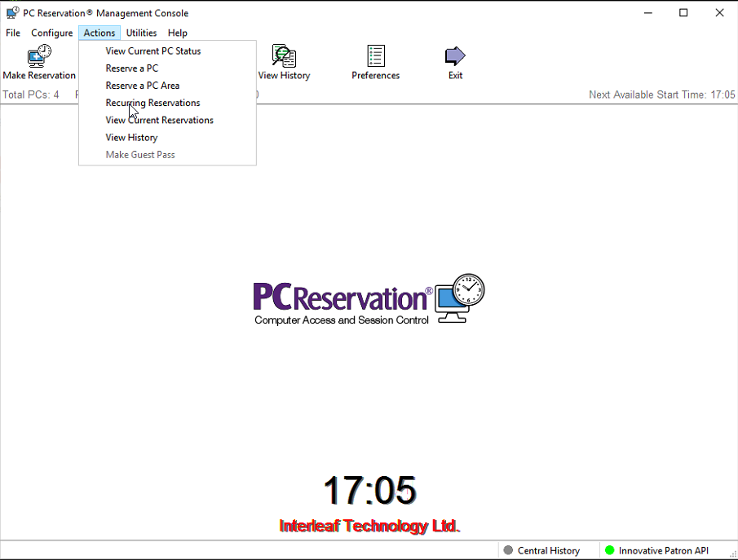Choose View History in the Actions menu
The width and height of the screenshot is (738, 560).
[x=167, y=138]
